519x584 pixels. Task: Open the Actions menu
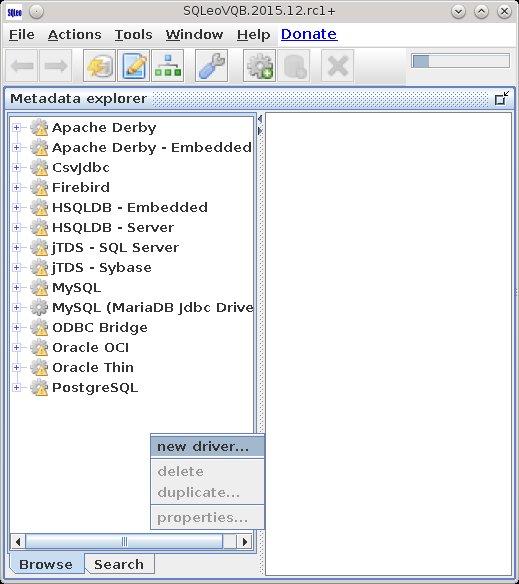pos(75,35)
